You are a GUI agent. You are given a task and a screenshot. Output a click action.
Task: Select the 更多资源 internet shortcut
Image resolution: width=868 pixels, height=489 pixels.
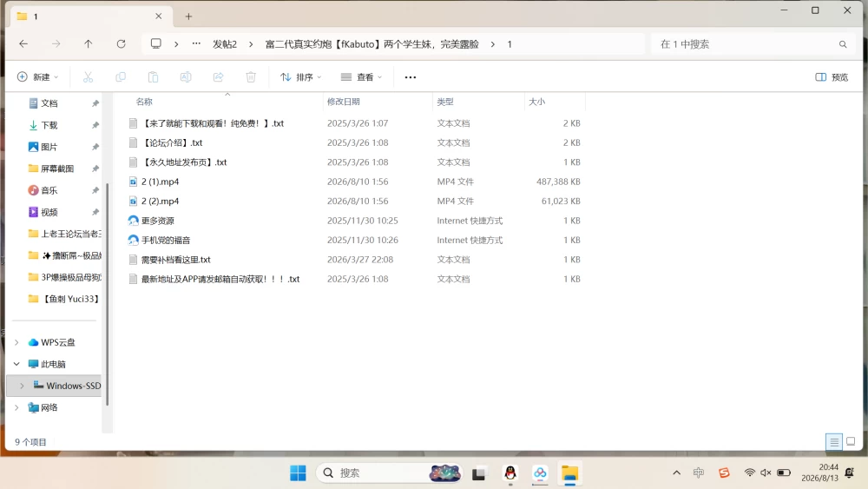[x=158, y=221]
